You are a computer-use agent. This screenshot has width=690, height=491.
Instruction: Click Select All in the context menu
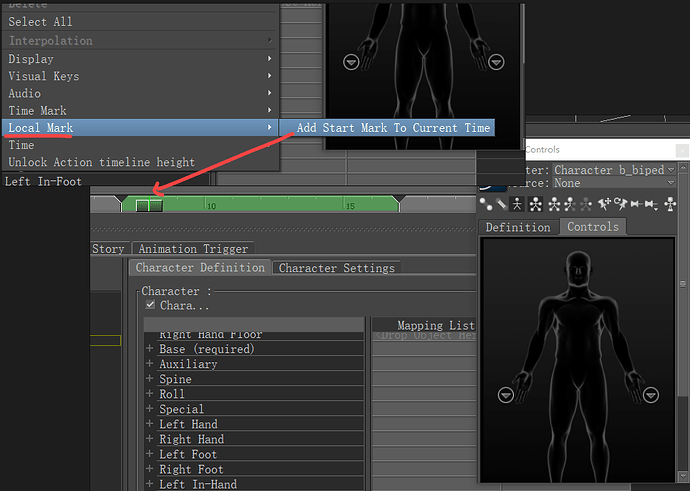pyautogui.click(x=41, y=22)
